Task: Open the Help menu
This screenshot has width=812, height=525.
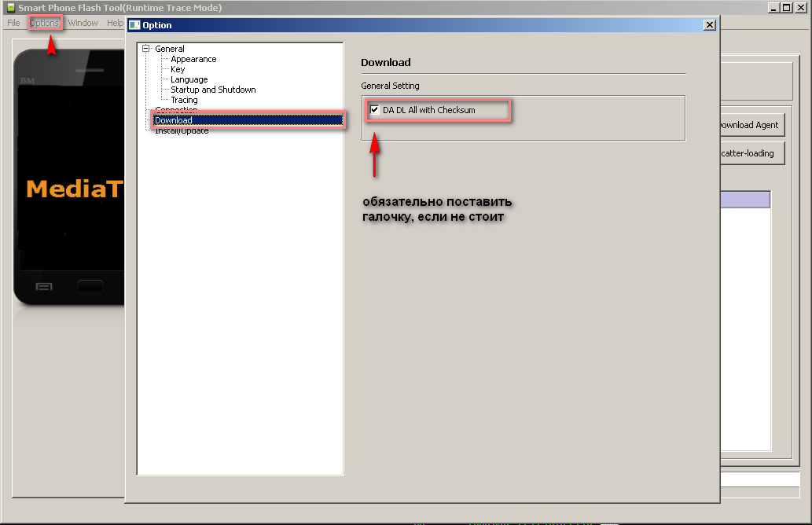Action: click(x=115, y=23)
